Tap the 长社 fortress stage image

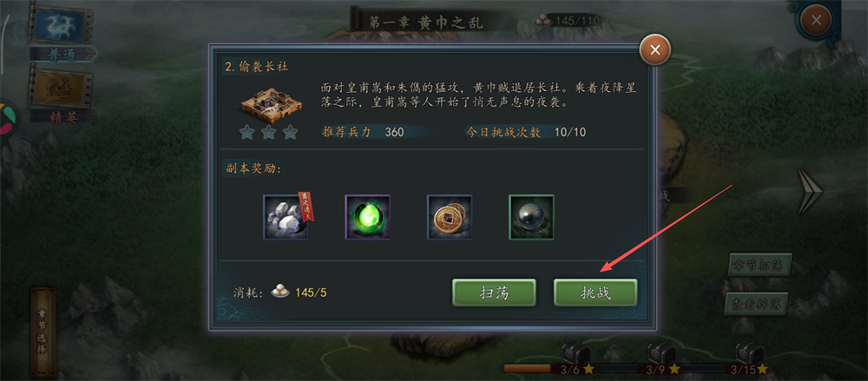(x=269, y=103)
